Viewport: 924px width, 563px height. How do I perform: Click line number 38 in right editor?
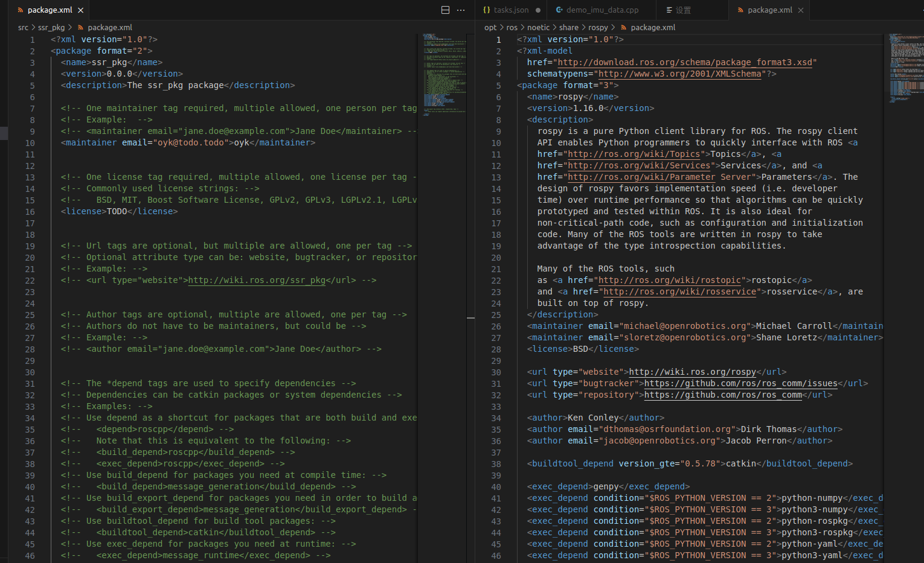(x=496, y=463)
